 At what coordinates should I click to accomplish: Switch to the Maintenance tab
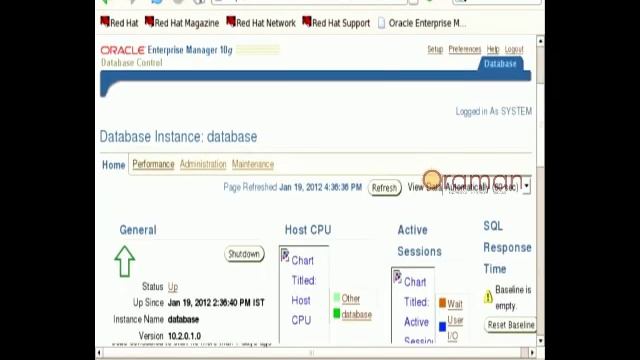coord(253,164)
